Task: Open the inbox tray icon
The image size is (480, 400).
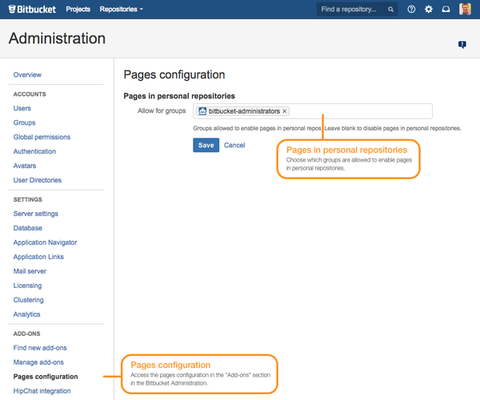Action: (446, 9)
